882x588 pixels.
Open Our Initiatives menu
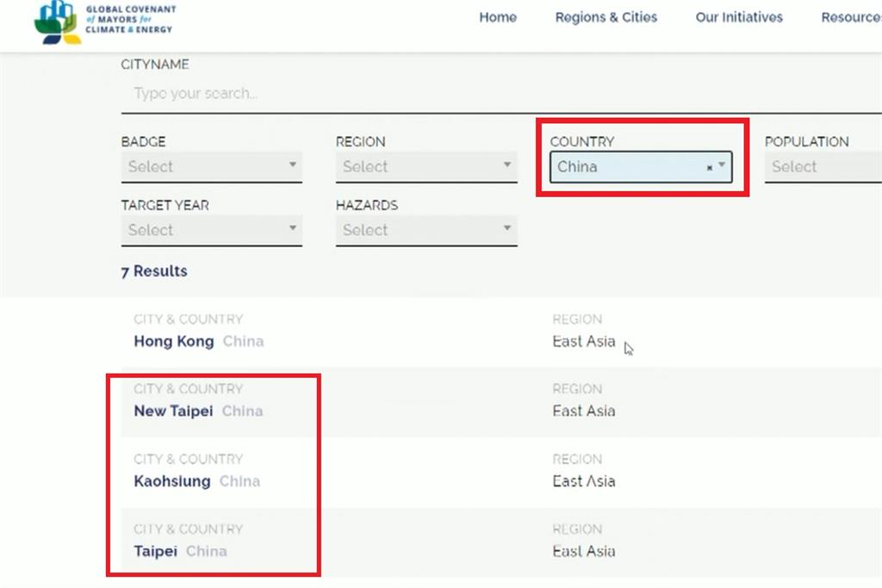pyautogui.click(x=739, y=17)
